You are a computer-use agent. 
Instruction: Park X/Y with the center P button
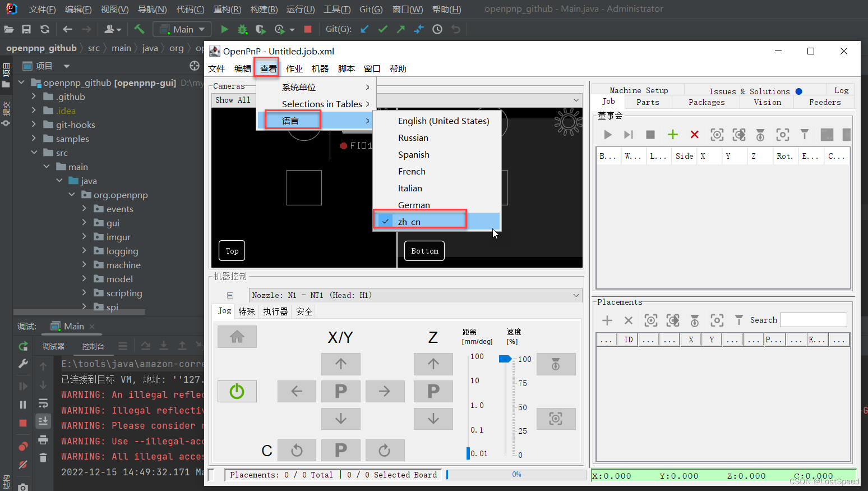pyautogui.click(x=341, y=391)
